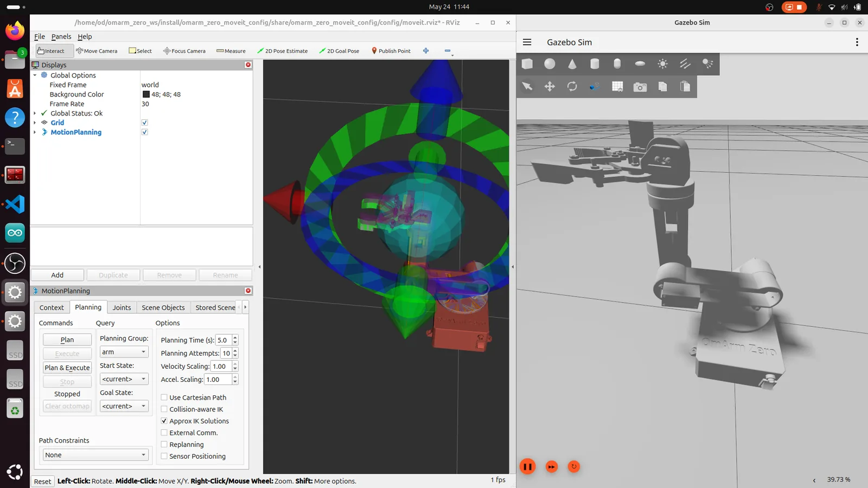Screen dimensions: 868x488
Task: Open the Start State dropdown
Action: tap(124, 379)
